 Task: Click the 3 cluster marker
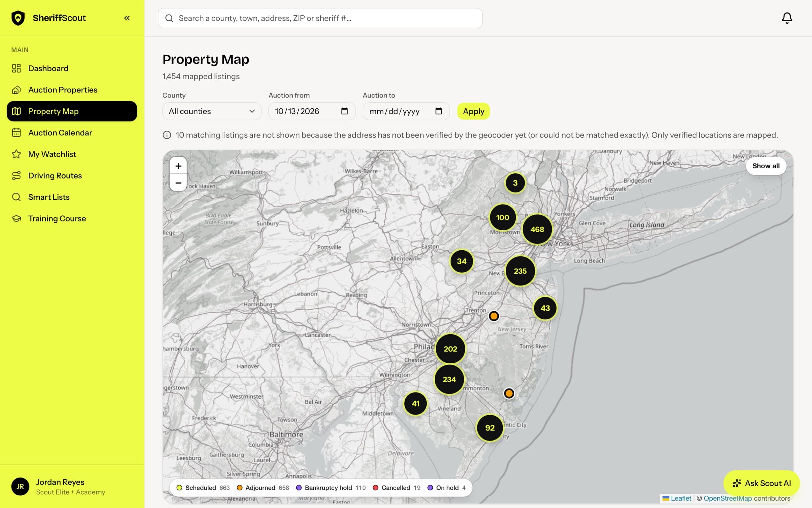click(x=515, y=183)
